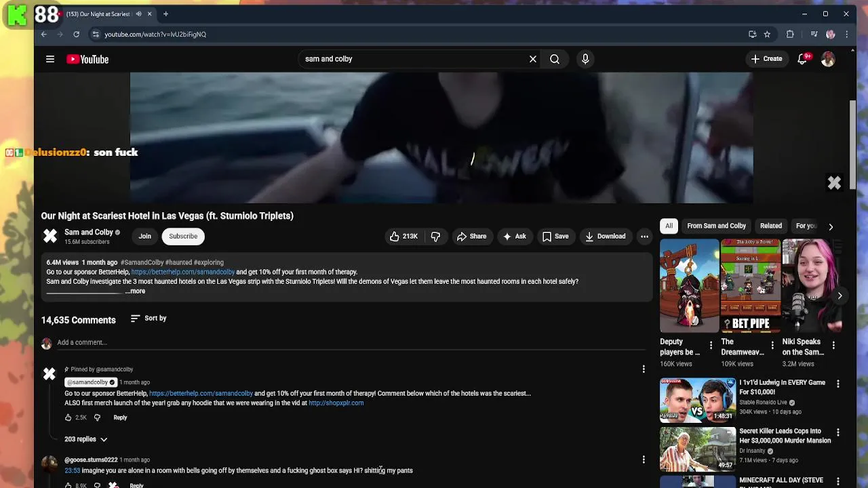This screenshot has width=868, height=488.
Task: Open the betterhelp.com link in description
Action: click(183, 272)
